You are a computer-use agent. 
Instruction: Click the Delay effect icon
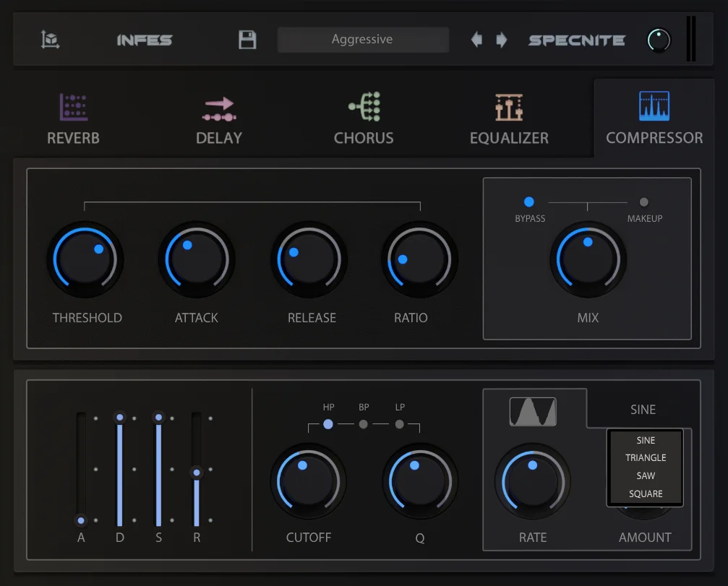pyautogui.click(x=219, y=109)
